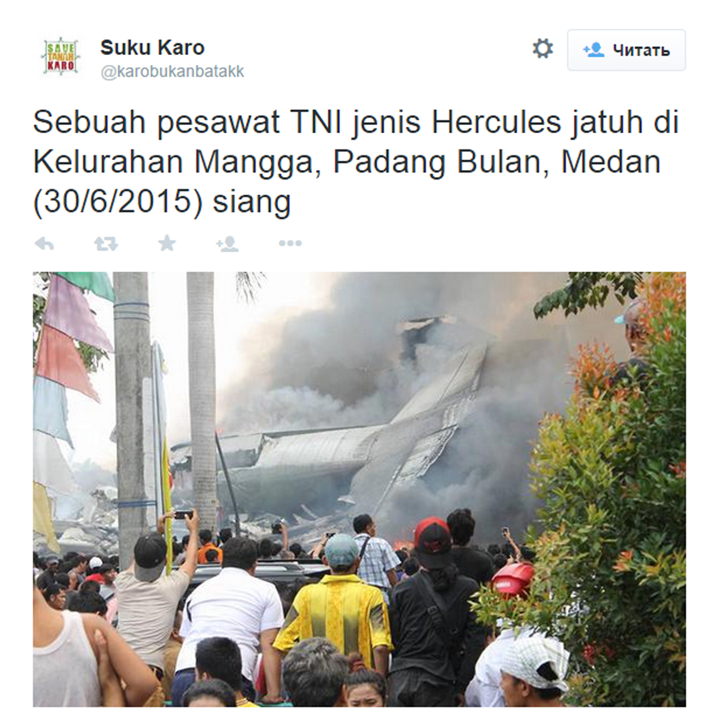This screenshot has height=728, width=725.
Task: Favorite the tweet with the star icon
Action: (x=167, y=243)
